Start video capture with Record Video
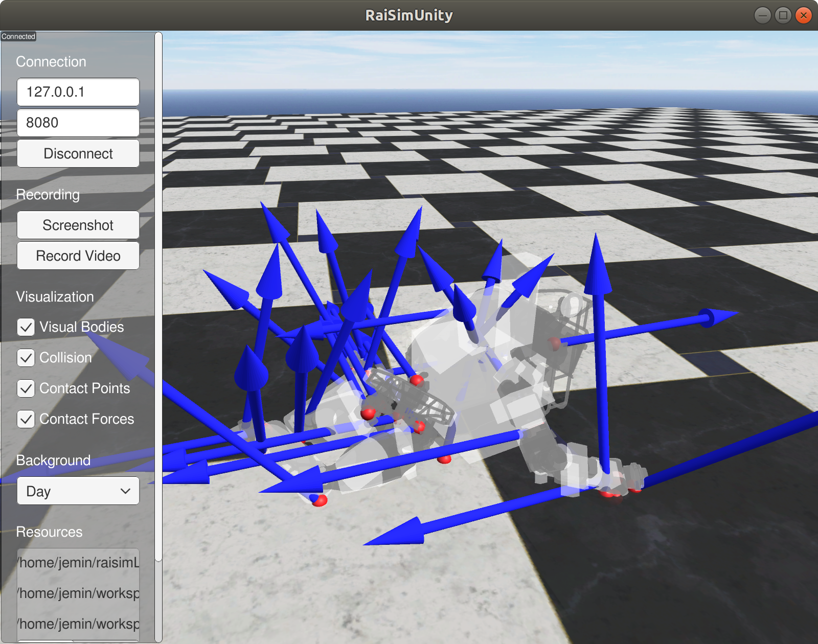The height and width of the screenshot is (644, 818). (78, 256)
